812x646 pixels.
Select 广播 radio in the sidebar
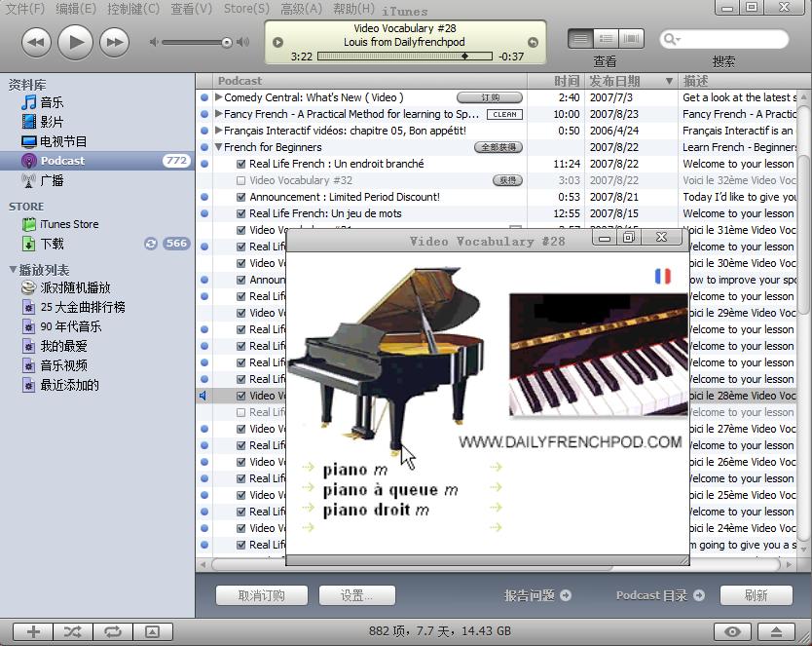[x=97, y=180]
